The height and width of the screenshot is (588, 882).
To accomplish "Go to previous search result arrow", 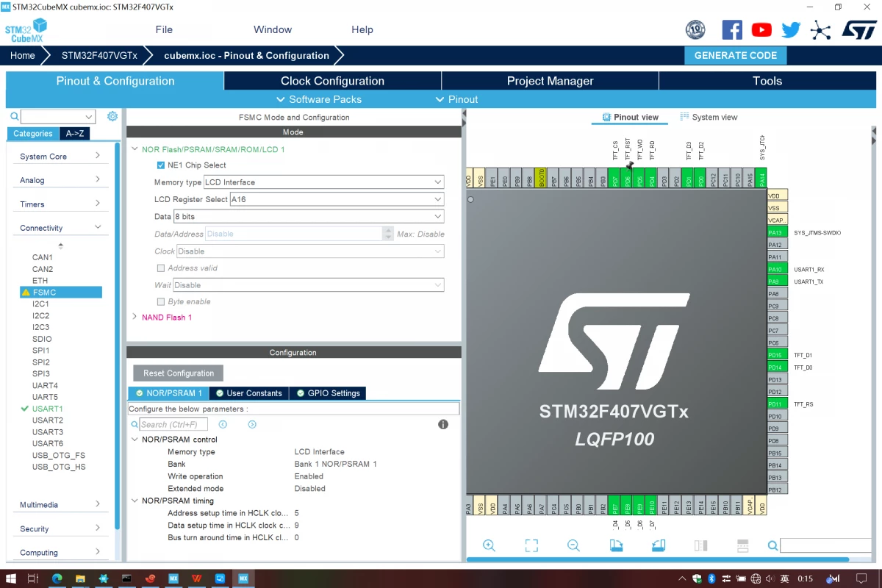I will coord(223,424).
